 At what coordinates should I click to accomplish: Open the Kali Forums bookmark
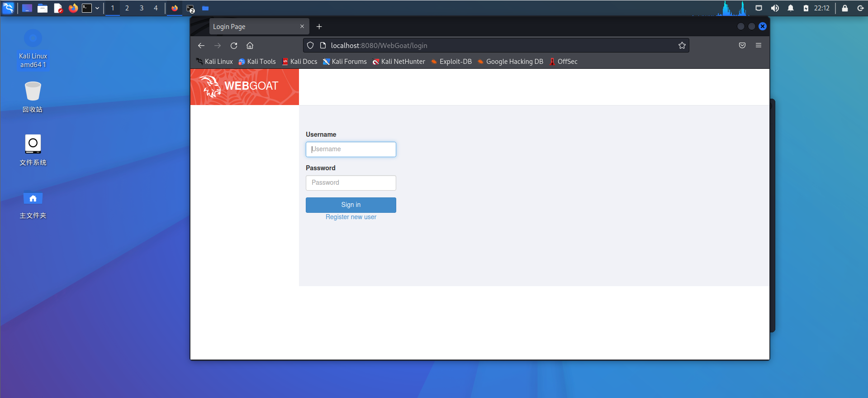tap(345, 62)
